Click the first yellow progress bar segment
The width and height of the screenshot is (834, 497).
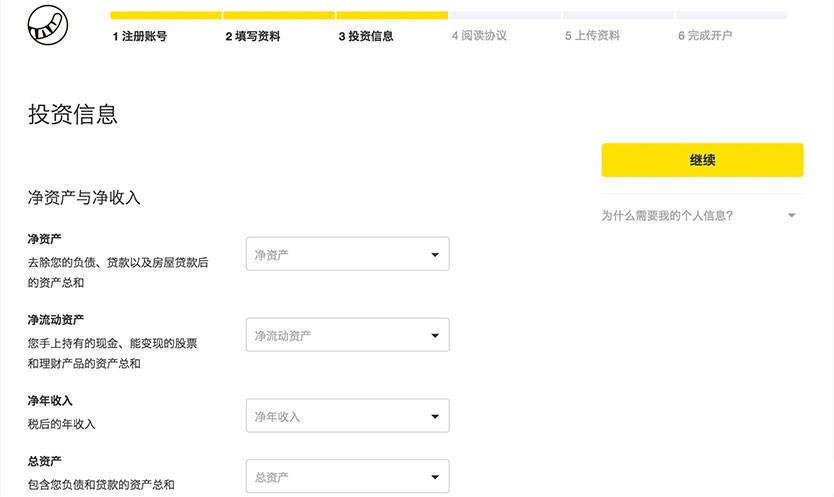(166, 15)
